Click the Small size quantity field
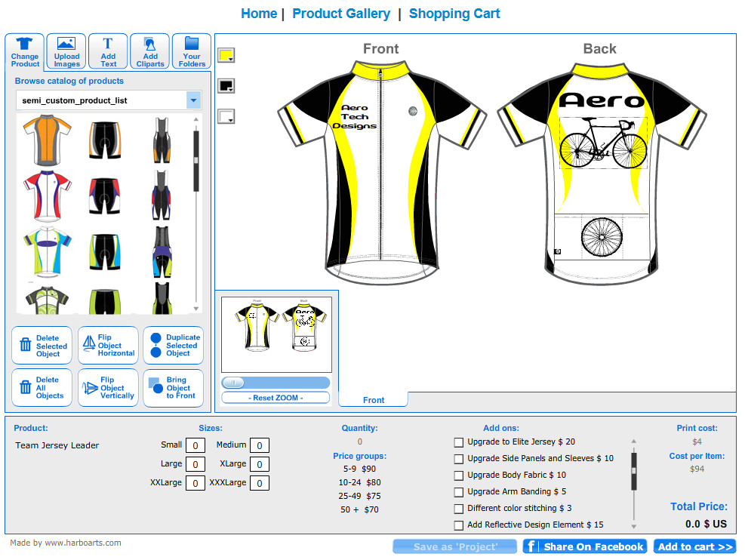The width and height of the screenshot is (745, 560). [195, 445]
